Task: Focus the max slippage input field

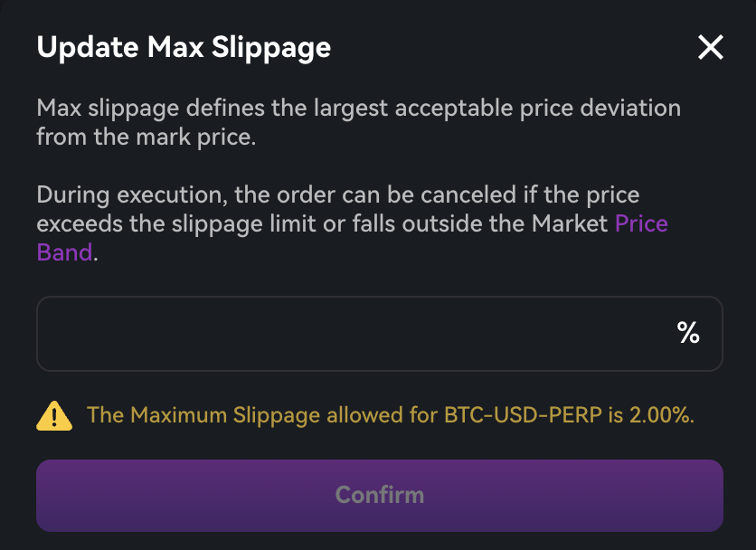Action: point(353,334)
